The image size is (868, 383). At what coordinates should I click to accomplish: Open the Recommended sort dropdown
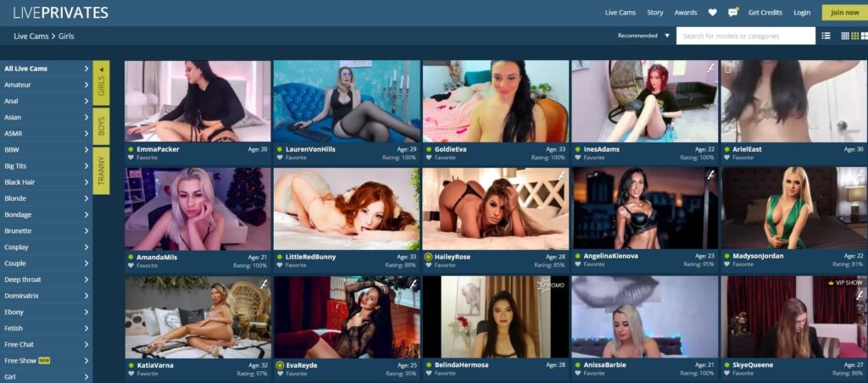click(643, 36)
